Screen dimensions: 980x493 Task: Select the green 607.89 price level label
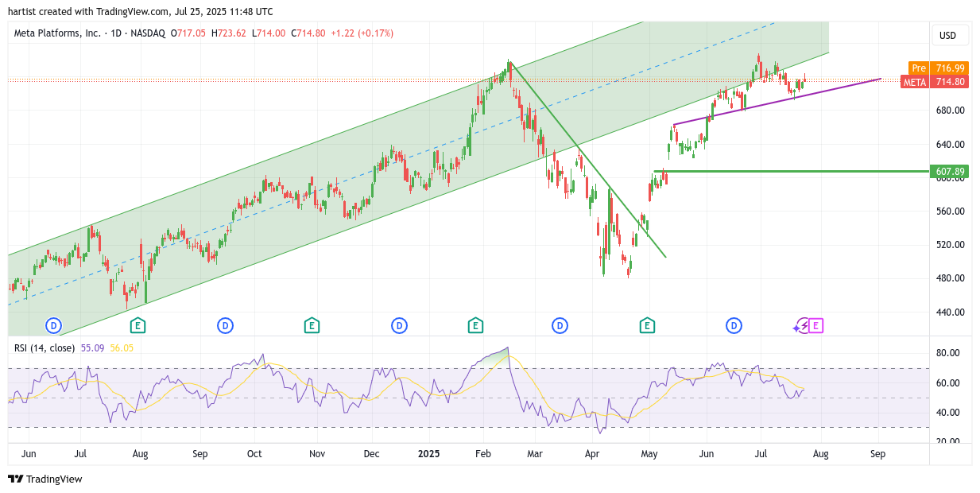(x=950, y=171)
